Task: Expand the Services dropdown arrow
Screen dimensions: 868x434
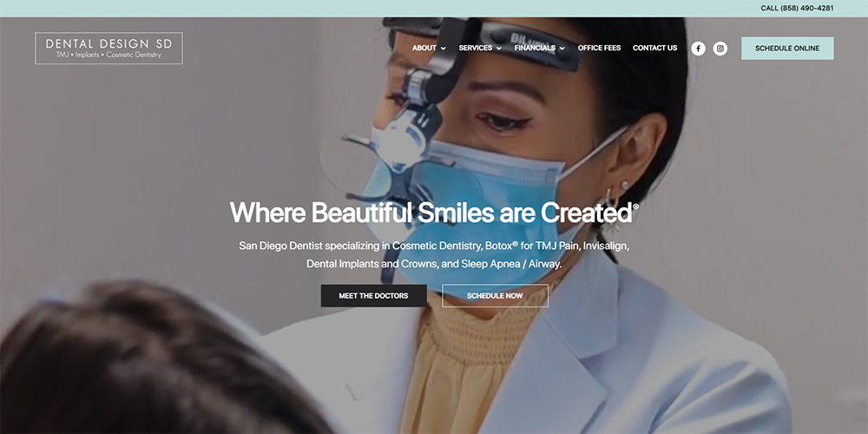Action: [499, 49]
